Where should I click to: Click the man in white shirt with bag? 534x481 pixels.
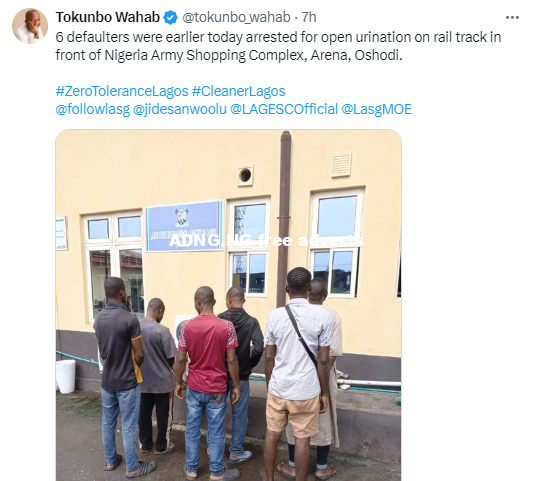(x=296, y=371)
